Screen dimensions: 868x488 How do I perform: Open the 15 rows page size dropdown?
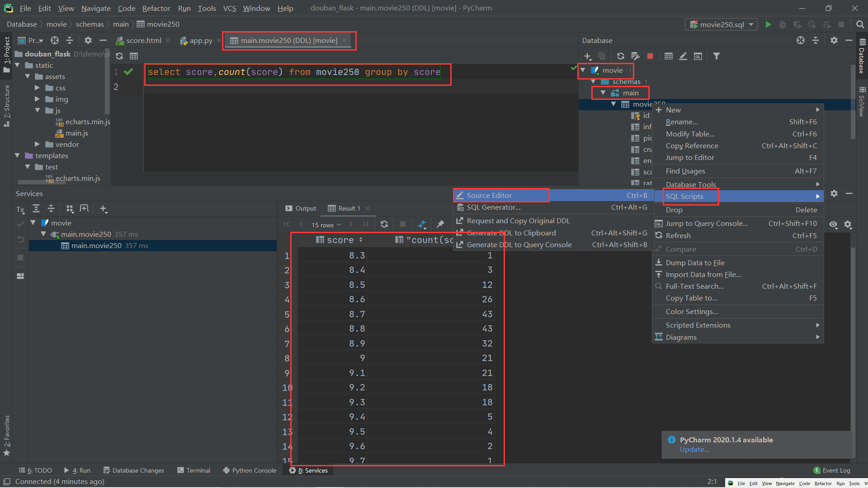(x=326, y=225)
